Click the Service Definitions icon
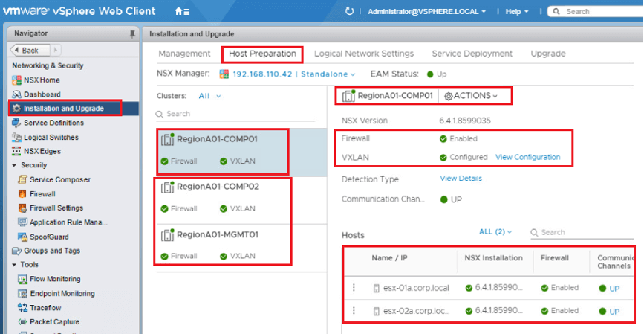 [17, 123]
